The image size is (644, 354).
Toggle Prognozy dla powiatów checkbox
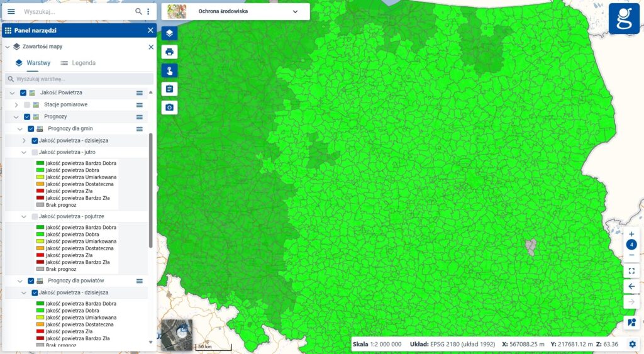[x=31, y=281]
